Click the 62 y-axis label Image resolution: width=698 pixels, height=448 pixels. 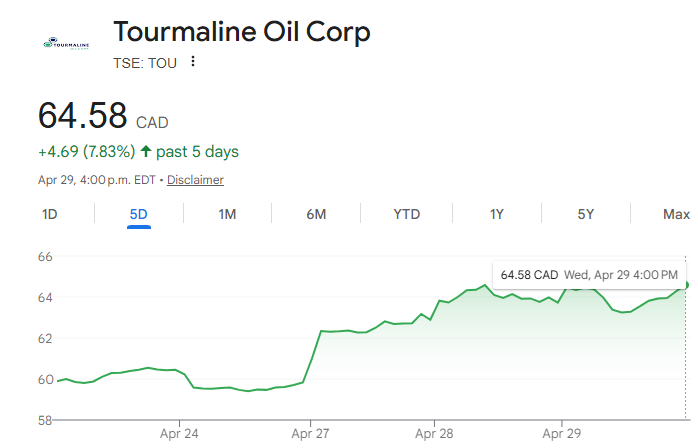(45, 338)
